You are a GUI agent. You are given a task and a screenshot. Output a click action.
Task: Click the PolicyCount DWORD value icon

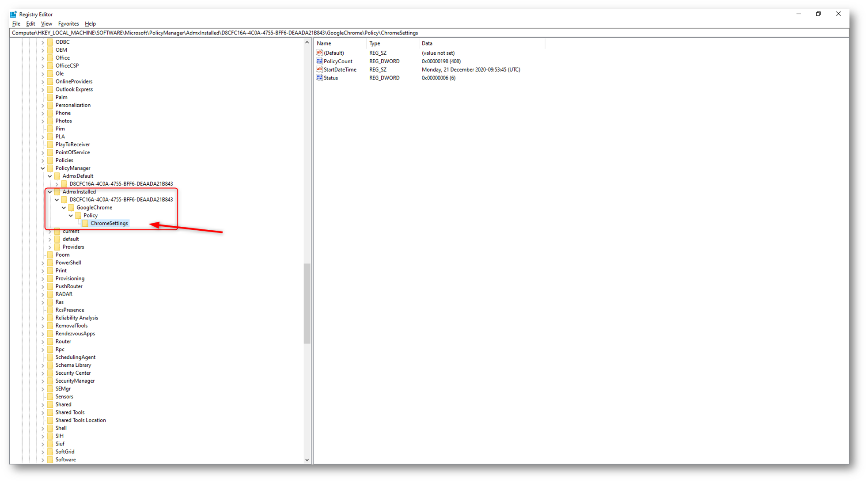click(319, 61)
